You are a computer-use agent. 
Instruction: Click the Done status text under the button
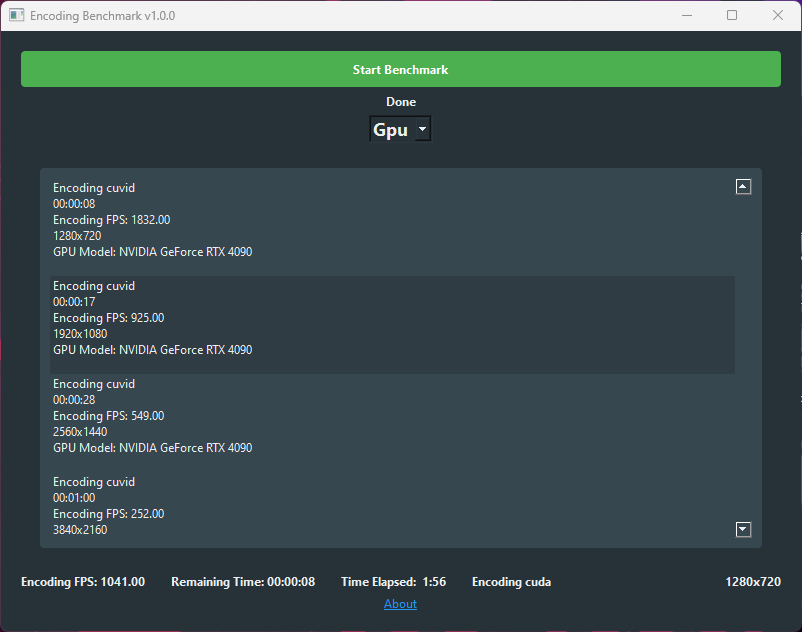pyautogui.click(x=400, y=102)
